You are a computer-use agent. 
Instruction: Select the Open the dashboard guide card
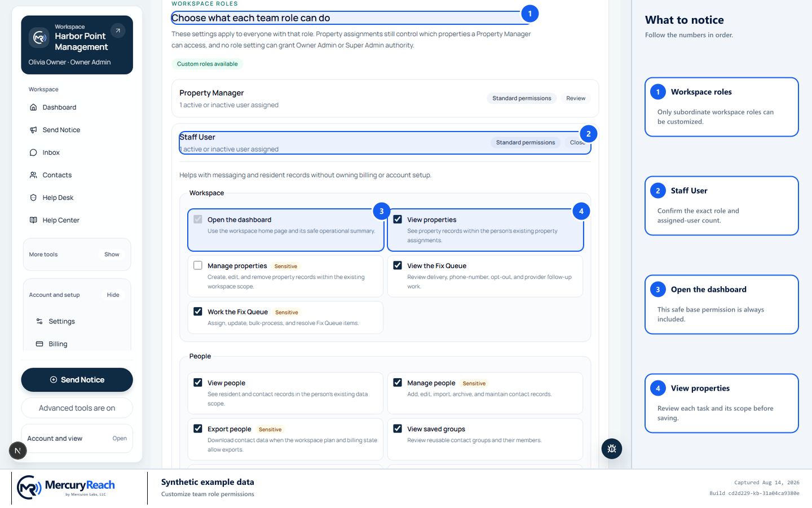tap(722, 304)
